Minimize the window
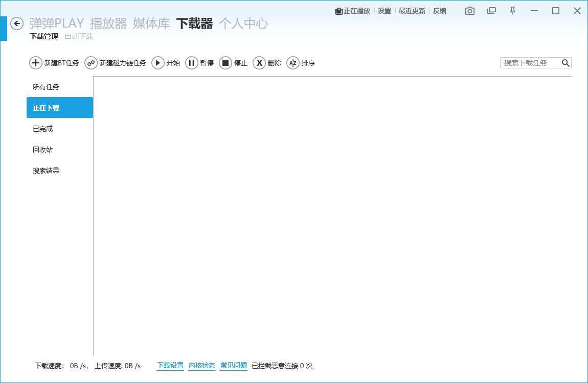The height and width of the screenshot is (383, 588). (534, 11)
